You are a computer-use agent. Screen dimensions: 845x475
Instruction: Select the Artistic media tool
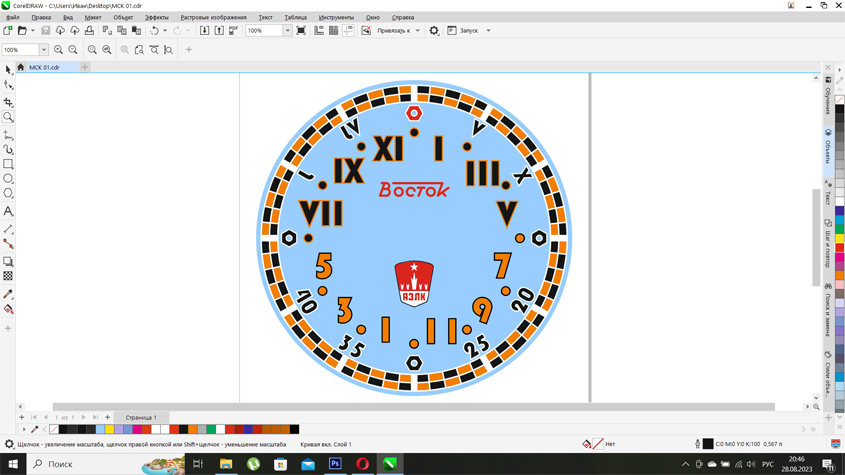point(8,149)
